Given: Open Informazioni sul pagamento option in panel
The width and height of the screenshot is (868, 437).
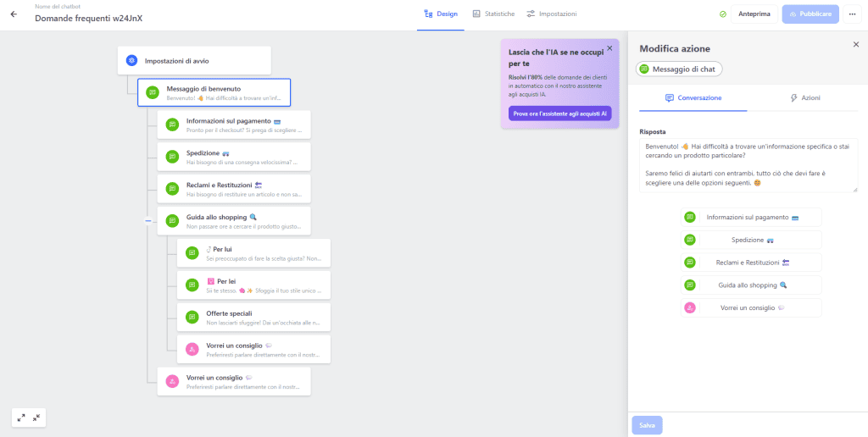Looking at the screenshot, I should [x=751, y=218].
